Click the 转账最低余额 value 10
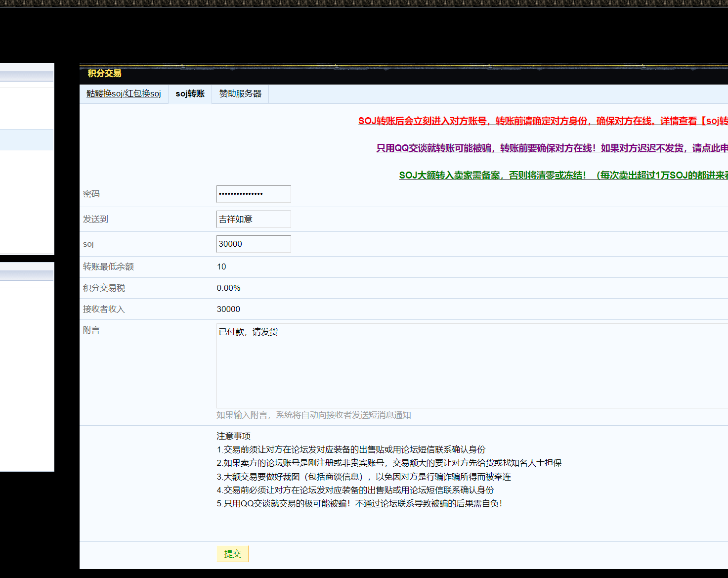728x578 pixels. click(x=221, y=267)
